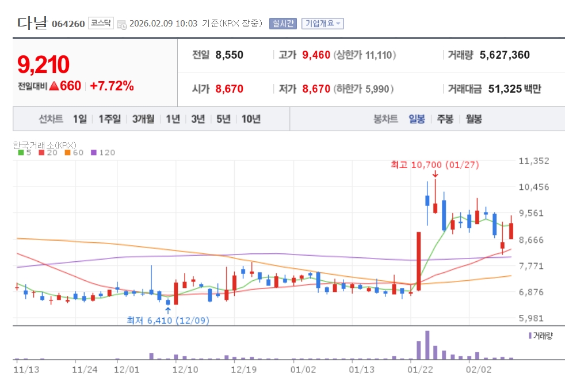
Task: Click the 시가 value 8,670
Action: point(229,89)
